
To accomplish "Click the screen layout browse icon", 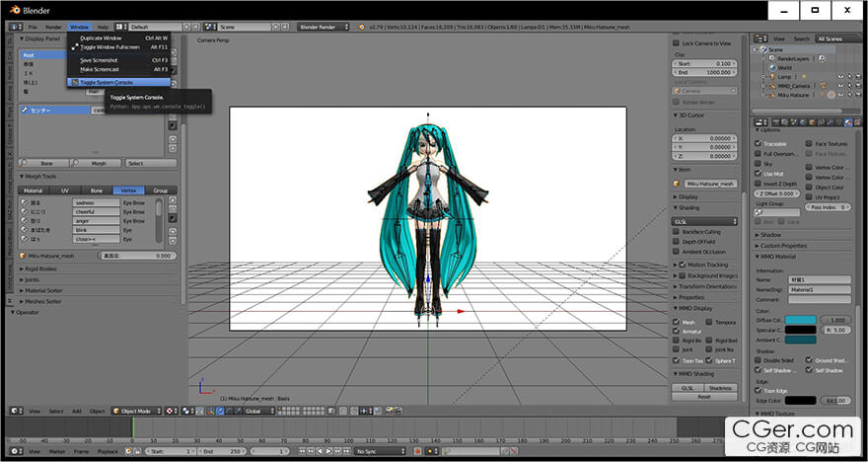I will 120,27.
